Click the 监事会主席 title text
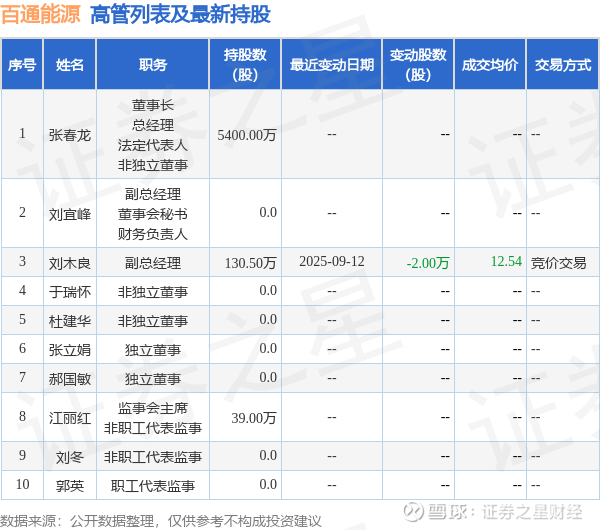The height and width of the screenshot is (530, 600). 153,408
